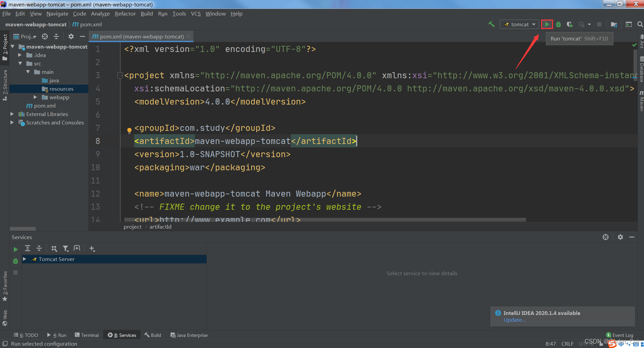Toggle the Java Enterprise tool window
644x348 pixels.
(x=189, y=335)
